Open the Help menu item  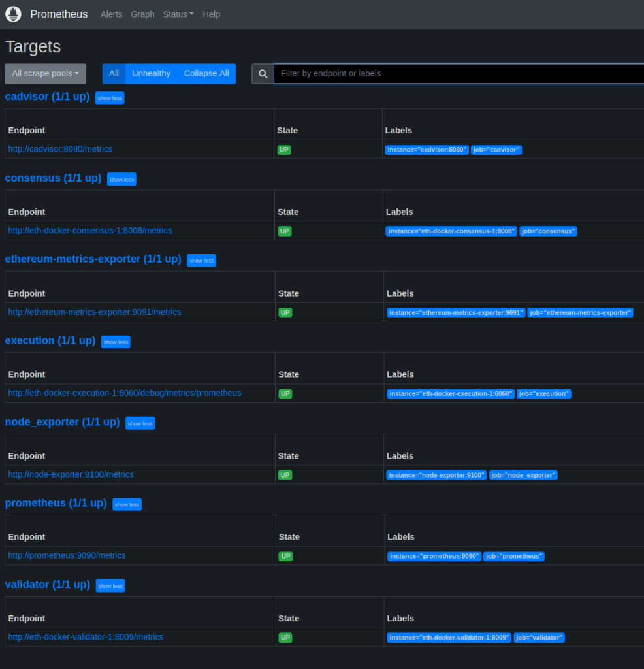(211, 14)
